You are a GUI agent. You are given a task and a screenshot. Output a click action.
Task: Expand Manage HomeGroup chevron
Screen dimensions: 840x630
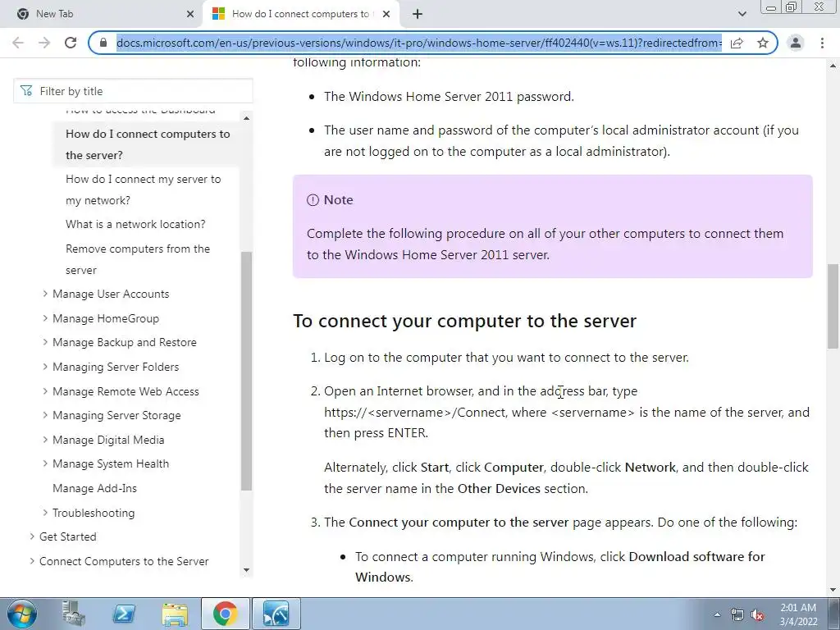(45, 318)
